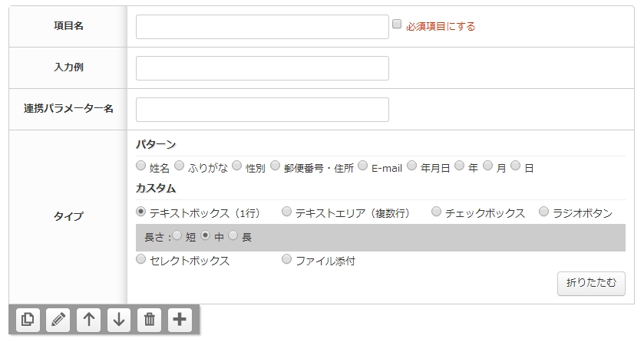Enable the 必須項目にする checkbox
Screen dimensions: 644x342
pos(397,25)
